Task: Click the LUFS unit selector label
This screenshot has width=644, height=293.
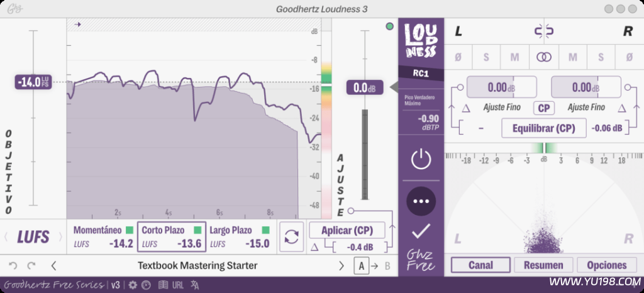Action: (x=33, y=237)
